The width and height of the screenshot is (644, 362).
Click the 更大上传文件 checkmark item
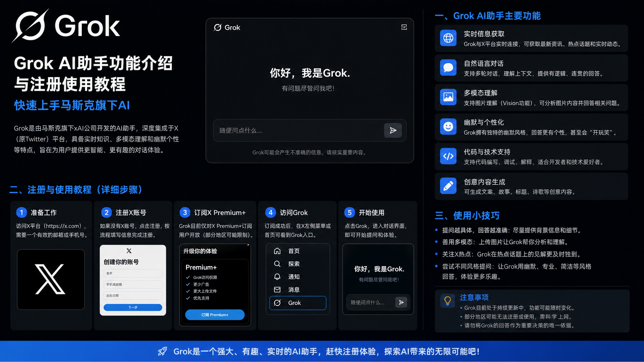click(x=202, y=291)
